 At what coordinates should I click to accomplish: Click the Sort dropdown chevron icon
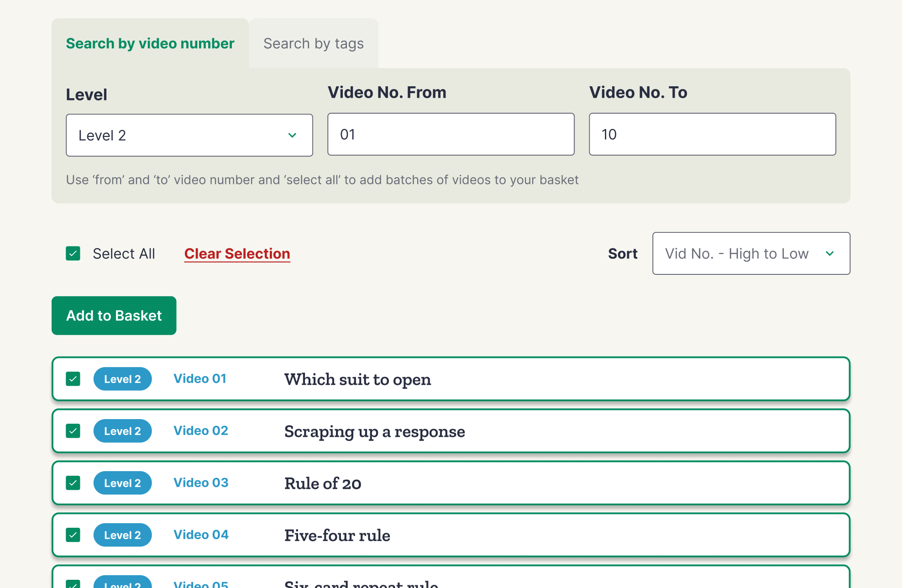(x=829, y=253)
